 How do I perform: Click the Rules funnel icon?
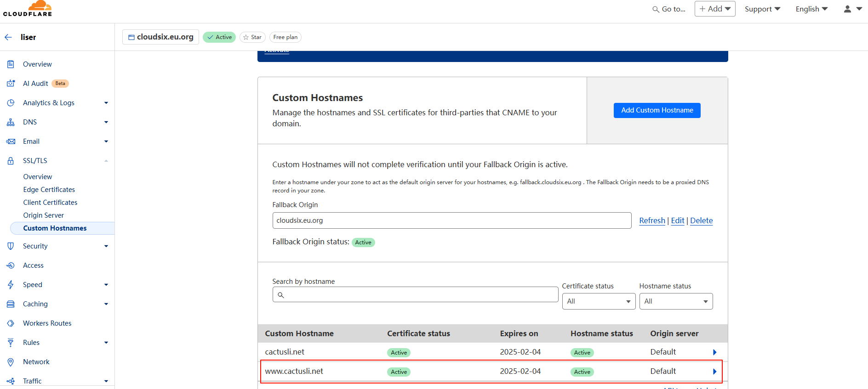(x=11, y=343)
